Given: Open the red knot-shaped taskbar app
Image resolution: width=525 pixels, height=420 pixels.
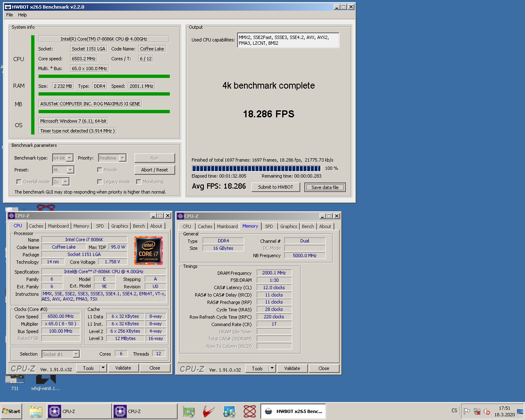Looking at the screenshot, I should tap(250, 411).
